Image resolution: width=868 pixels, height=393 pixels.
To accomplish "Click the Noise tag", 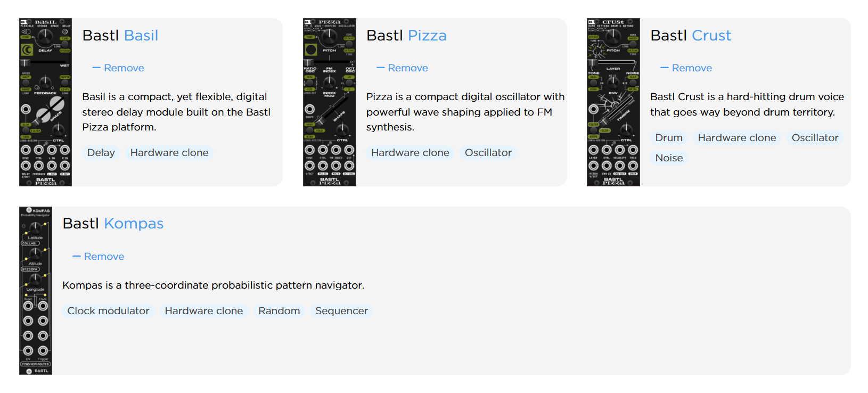I will pyautogui.click(x=669, y=158).
